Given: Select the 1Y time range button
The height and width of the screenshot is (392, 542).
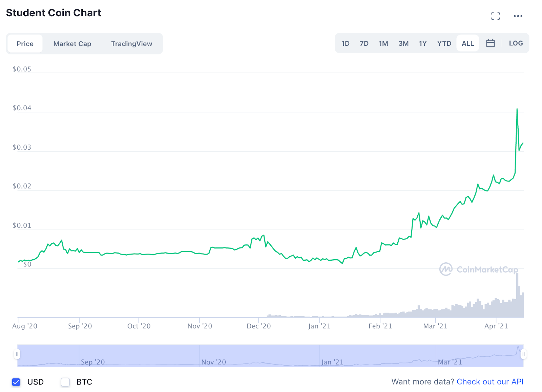Looking at the screenshot, I should pos(423,43).
